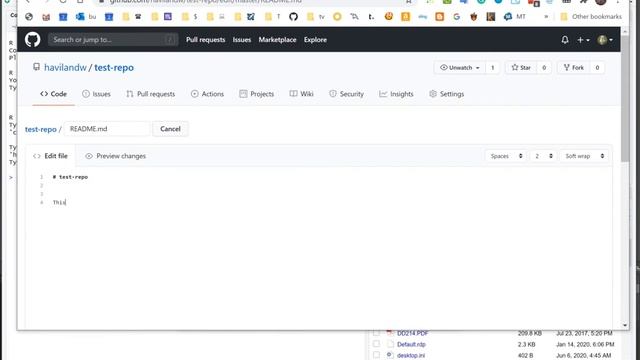Open Explore in the top navigation

[x=315, y=40]
